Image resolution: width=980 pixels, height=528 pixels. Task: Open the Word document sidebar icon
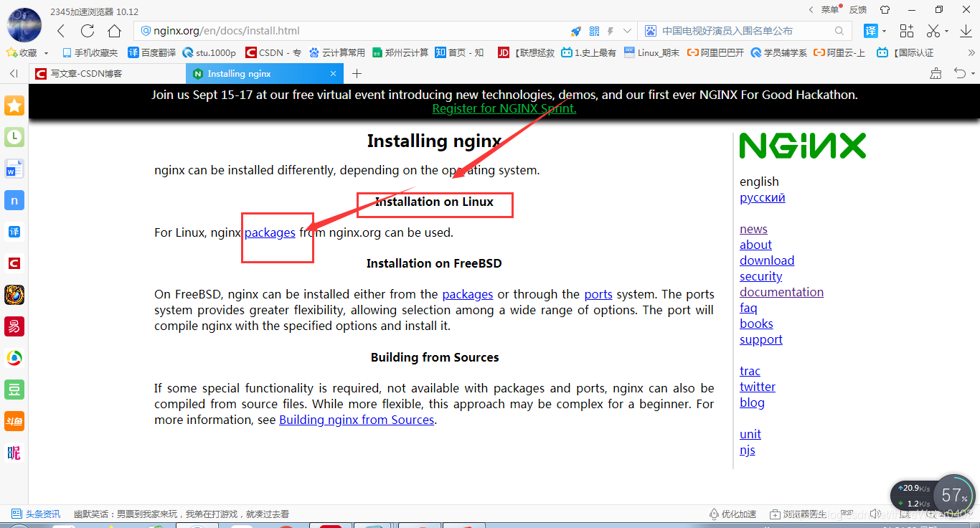pos(14,169)
